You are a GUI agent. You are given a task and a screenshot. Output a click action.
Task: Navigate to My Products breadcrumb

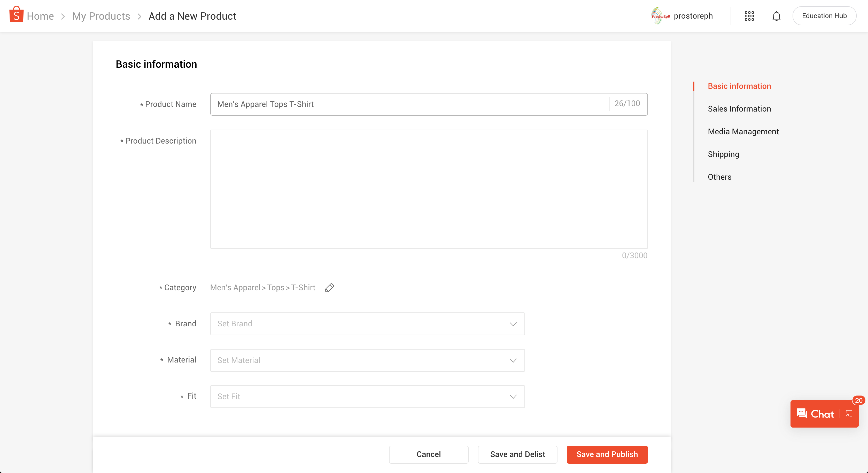(x=101, y=16)
